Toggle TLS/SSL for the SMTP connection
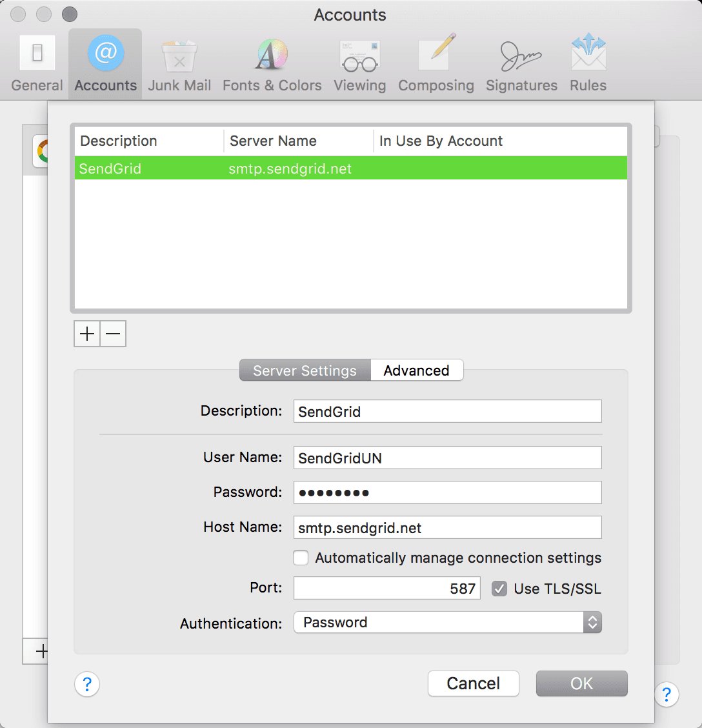The image size is (702, 728). click(x=499, y=589)
